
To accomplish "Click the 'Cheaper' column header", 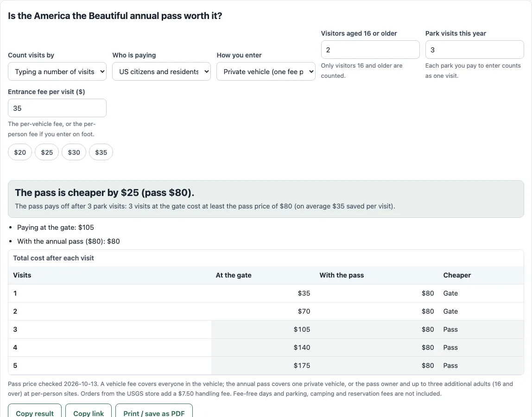I will tap(457, 275).
